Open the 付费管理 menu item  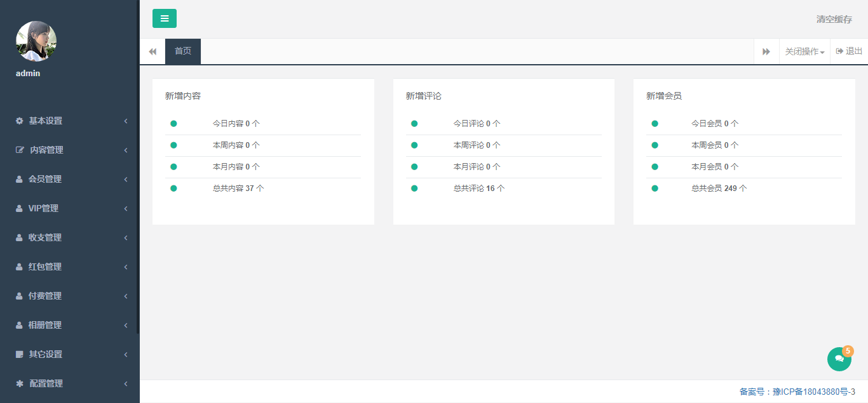click(x=45, y=296)
